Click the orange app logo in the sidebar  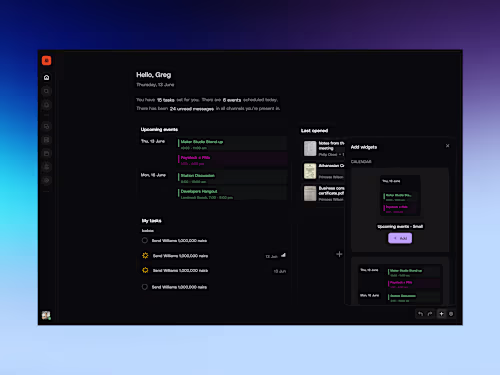coord(46,60)
